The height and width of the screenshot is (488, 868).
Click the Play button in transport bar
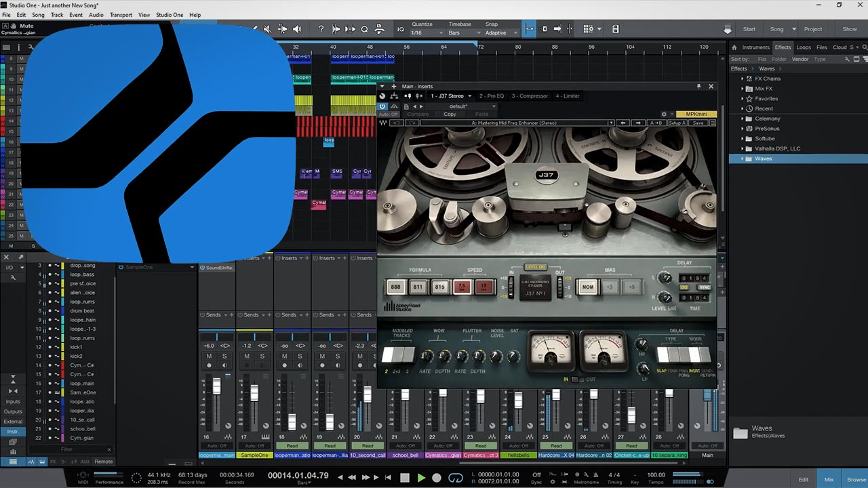[x=421, y=478]
